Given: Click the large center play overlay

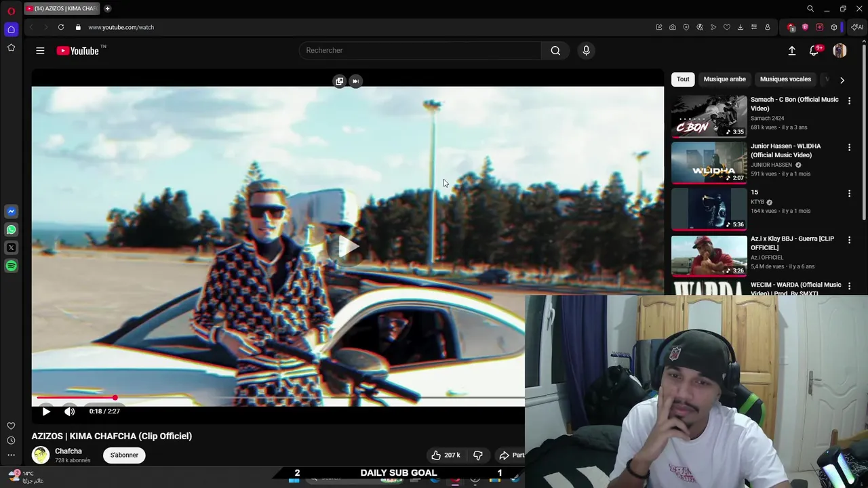Looking at the screenshot, I should tap(348, 247).
